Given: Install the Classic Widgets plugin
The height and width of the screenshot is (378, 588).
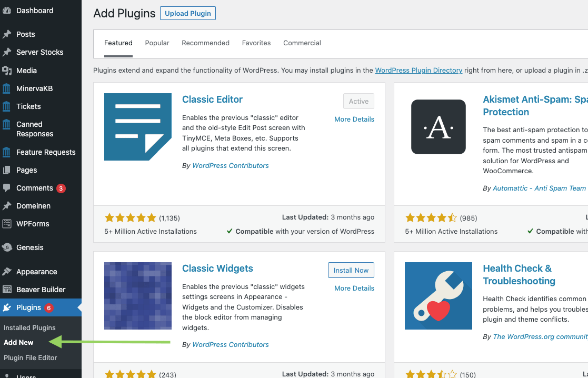Looking at the screenshot, I should click(351, 270).
